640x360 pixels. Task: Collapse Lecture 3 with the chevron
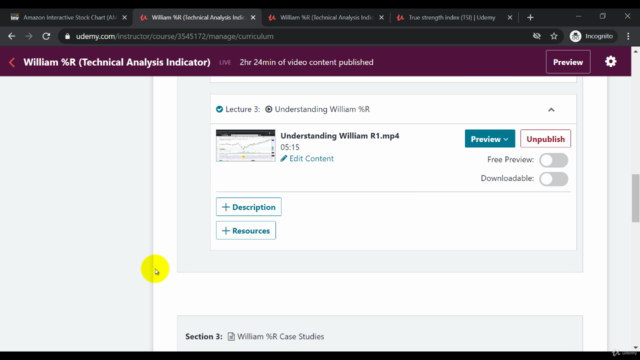coord(551,109)
